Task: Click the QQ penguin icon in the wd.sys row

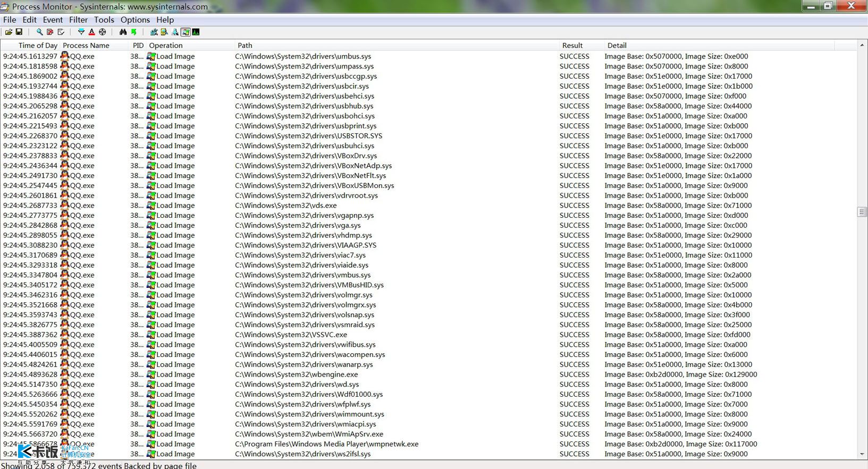Action: coord(65,384)
